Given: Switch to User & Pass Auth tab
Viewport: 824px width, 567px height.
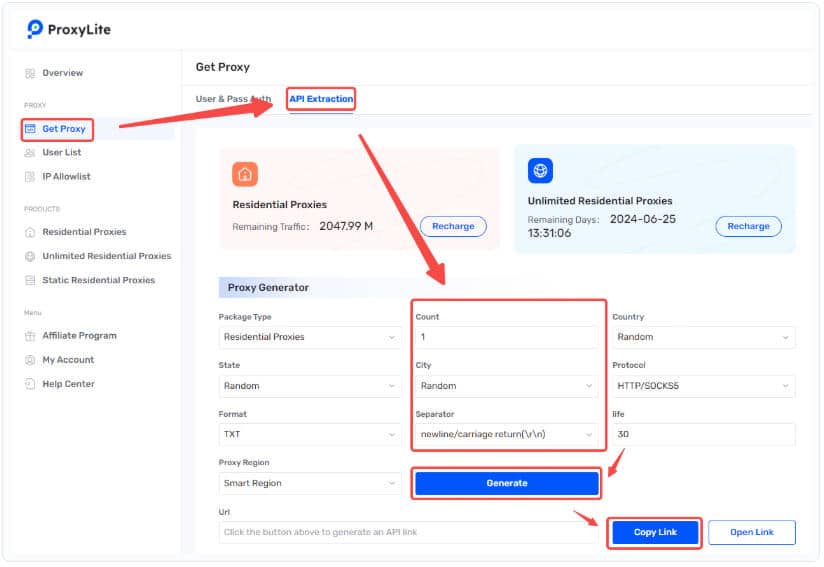Looking at the screenshot, I should [x=233, y=99].
